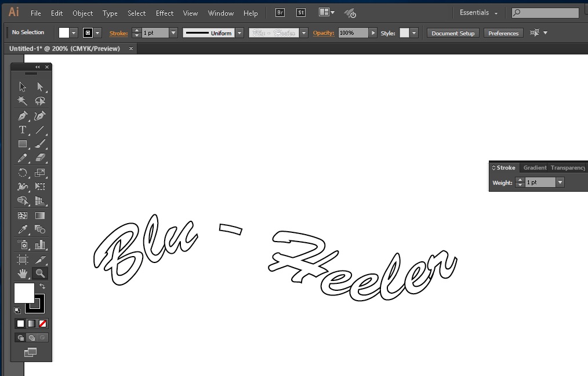588x376 pixels.
Task: Select the Pen tool
Action: 23,116
